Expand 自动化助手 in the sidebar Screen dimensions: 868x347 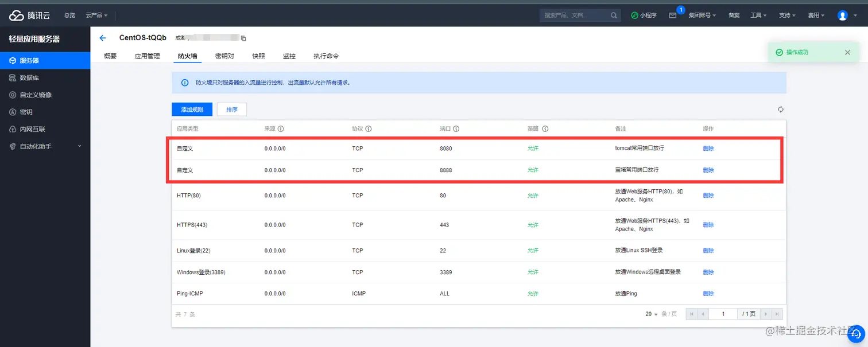click(45, 146)
